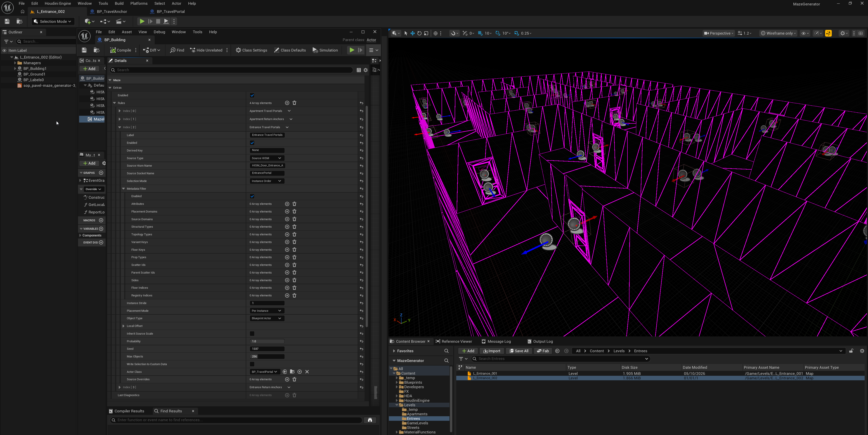Remove all elements from Rules array
This screenshot has height=435, width=868.
(295, 103)
